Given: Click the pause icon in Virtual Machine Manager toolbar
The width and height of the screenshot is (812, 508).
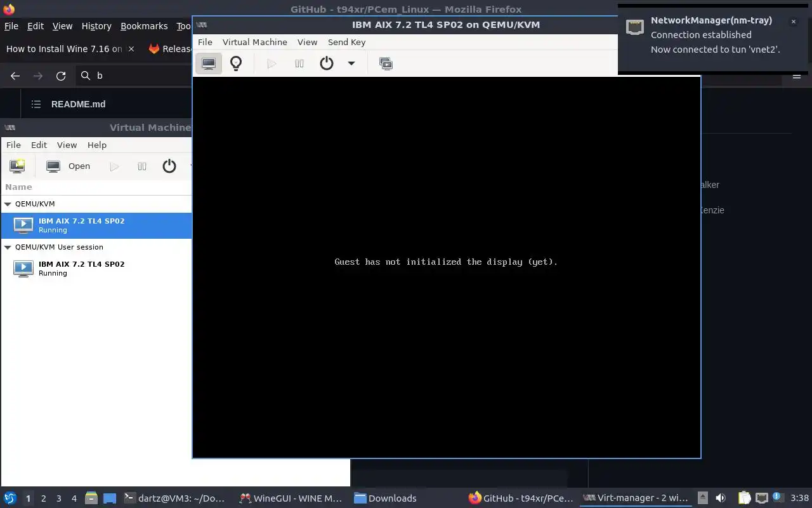Looking at the screenshot, I should [142, 166].
